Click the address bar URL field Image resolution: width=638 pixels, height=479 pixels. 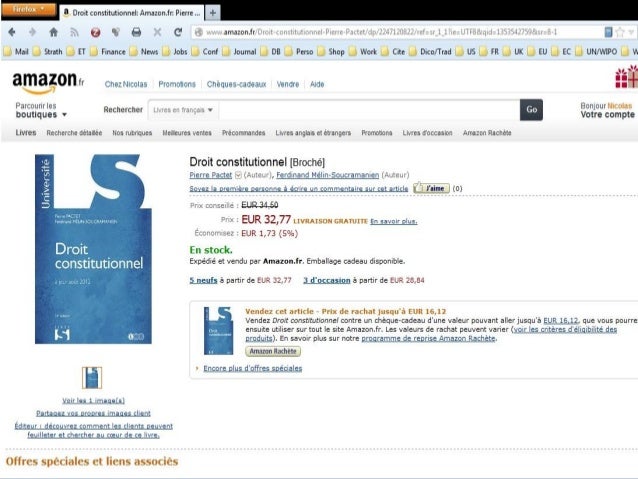point(397,32)
